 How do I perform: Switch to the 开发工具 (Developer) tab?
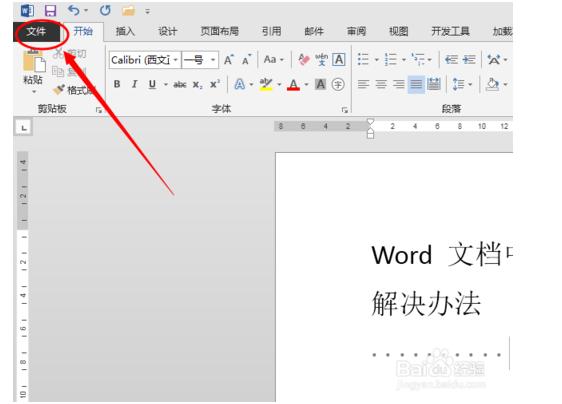pos(451,32)
